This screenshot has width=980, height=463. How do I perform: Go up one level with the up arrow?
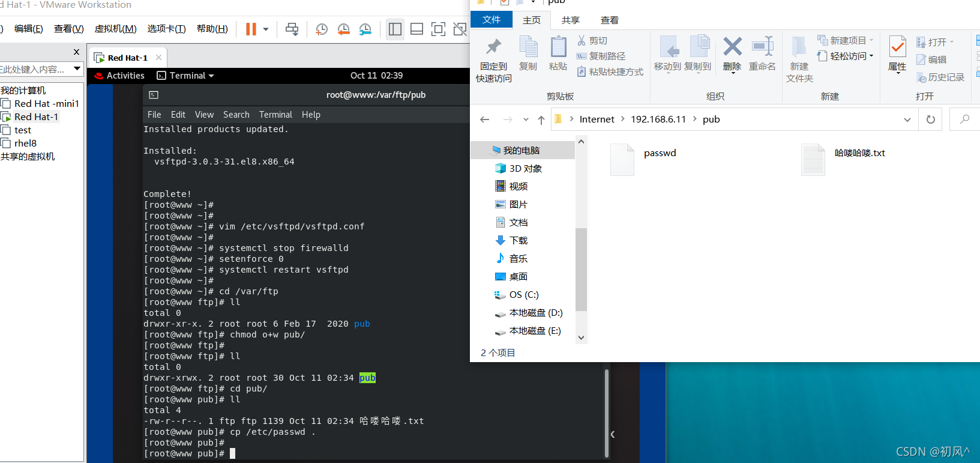(x=541, y=120)
